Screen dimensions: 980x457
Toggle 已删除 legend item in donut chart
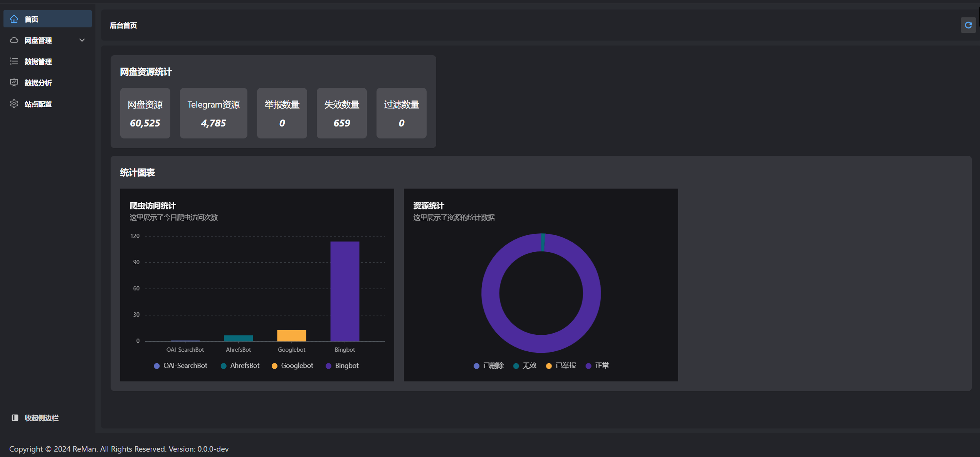(x=489, y=366)
